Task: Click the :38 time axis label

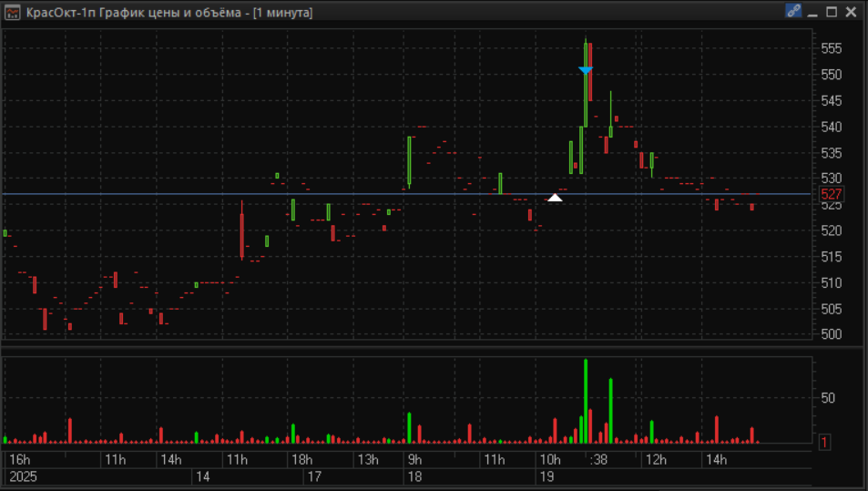Action: coord(598,460)
